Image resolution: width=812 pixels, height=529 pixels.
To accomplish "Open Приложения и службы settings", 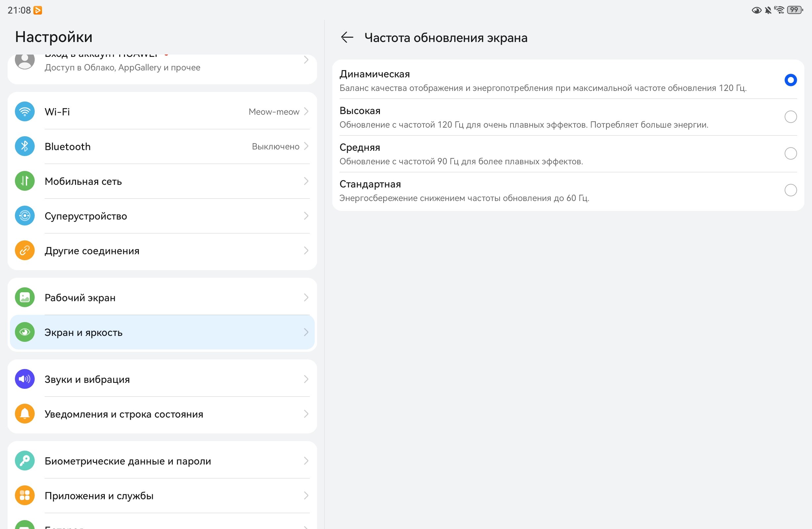I will [162, 496].
